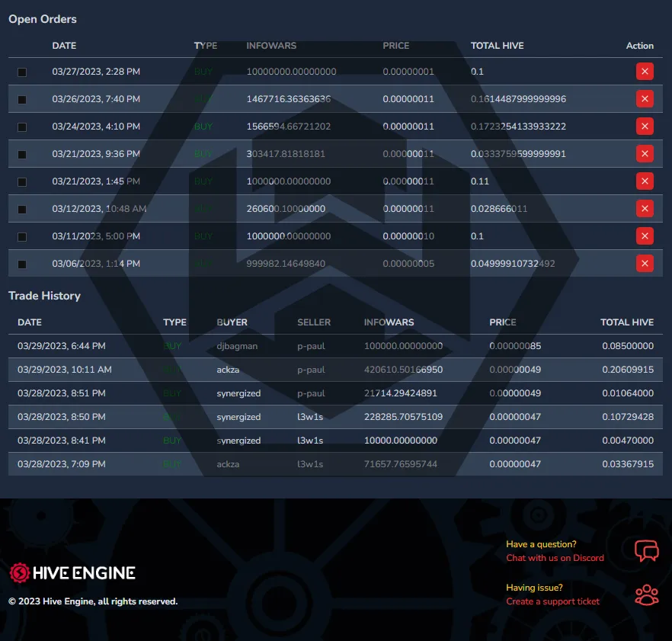
Task: Click the Trade History TOTAL HIVE header
Action: point(627,322)
